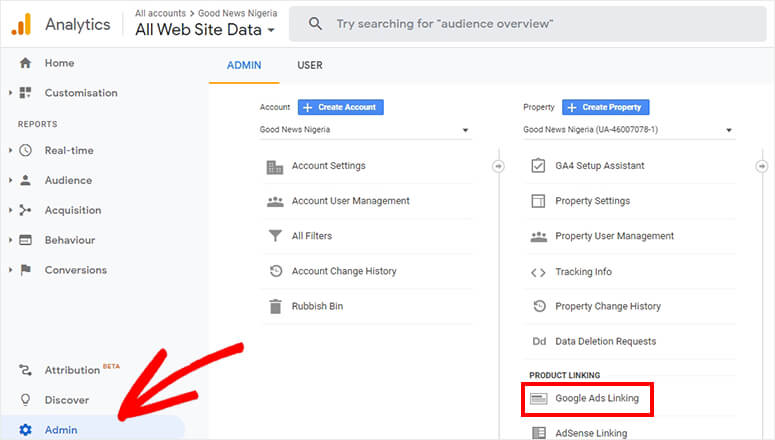Click the Google Ads Linking icon
Screen dimensions: 775x440
click(x=539, y=398)
